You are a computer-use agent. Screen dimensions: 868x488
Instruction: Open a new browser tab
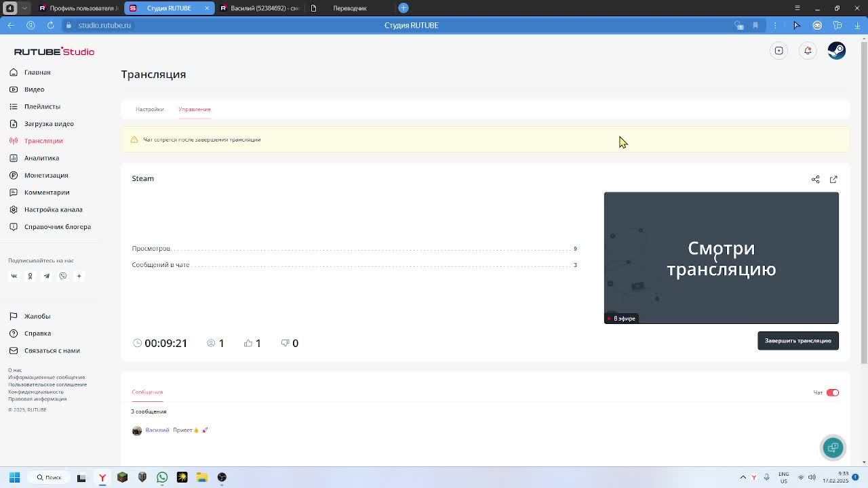(x=403, y=8)
